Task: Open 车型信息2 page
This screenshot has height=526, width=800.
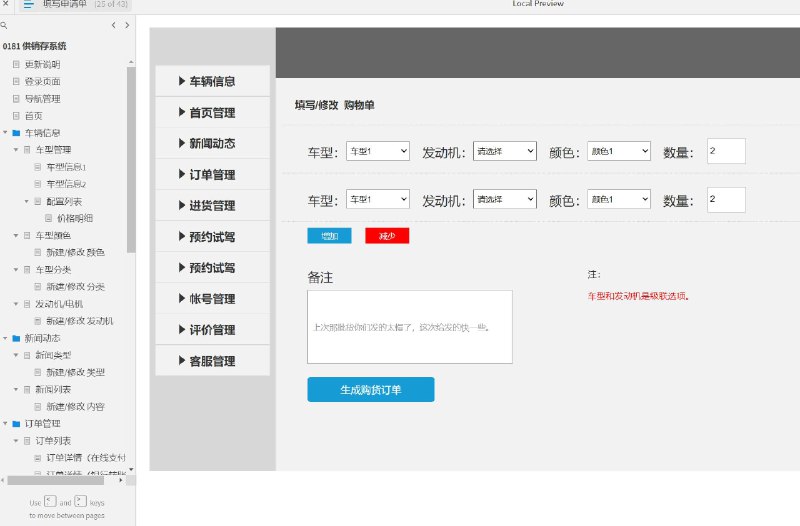Action: click(66, 184)
